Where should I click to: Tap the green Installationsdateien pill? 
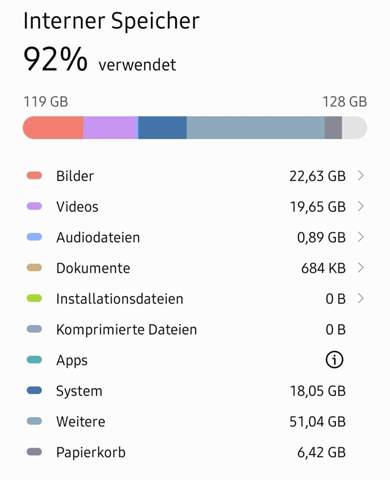[x=34, y=298]
